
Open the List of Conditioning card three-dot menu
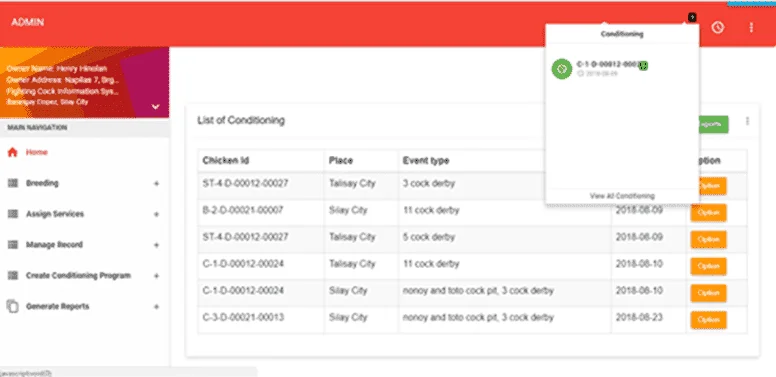click(x=747, y=121)
